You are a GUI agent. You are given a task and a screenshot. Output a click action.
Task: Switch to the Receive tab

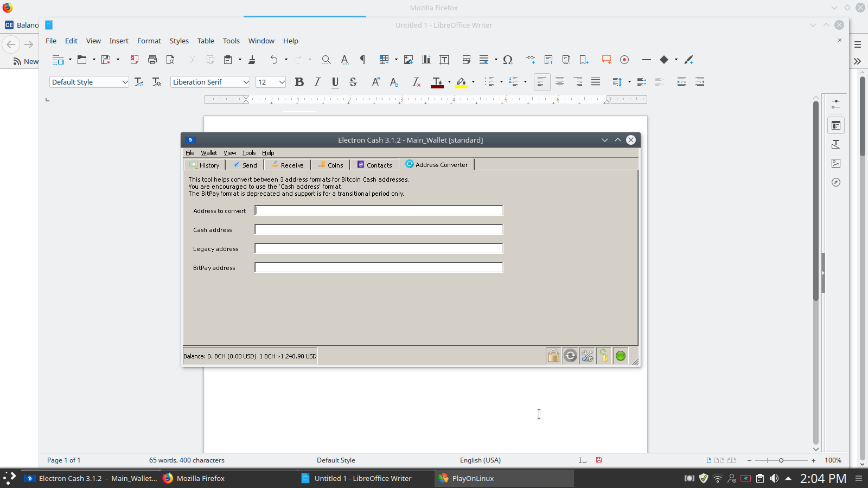coord(288,165)
